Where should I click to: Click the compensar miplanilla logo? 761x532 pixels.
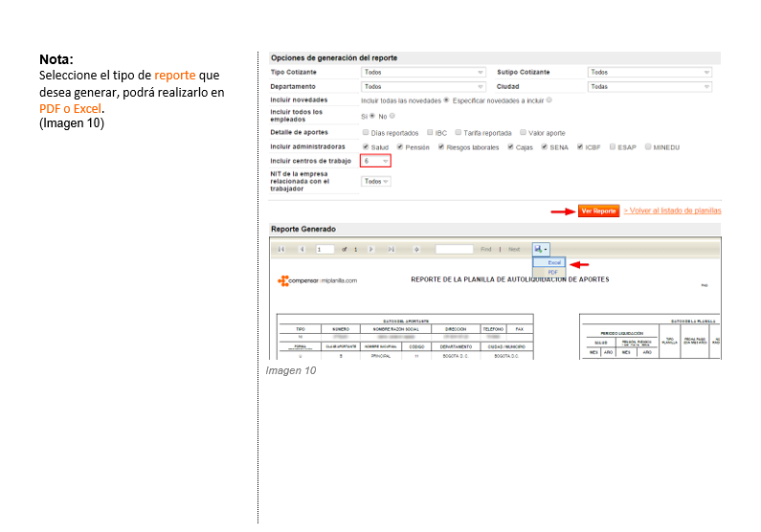[x=318, y=280]
